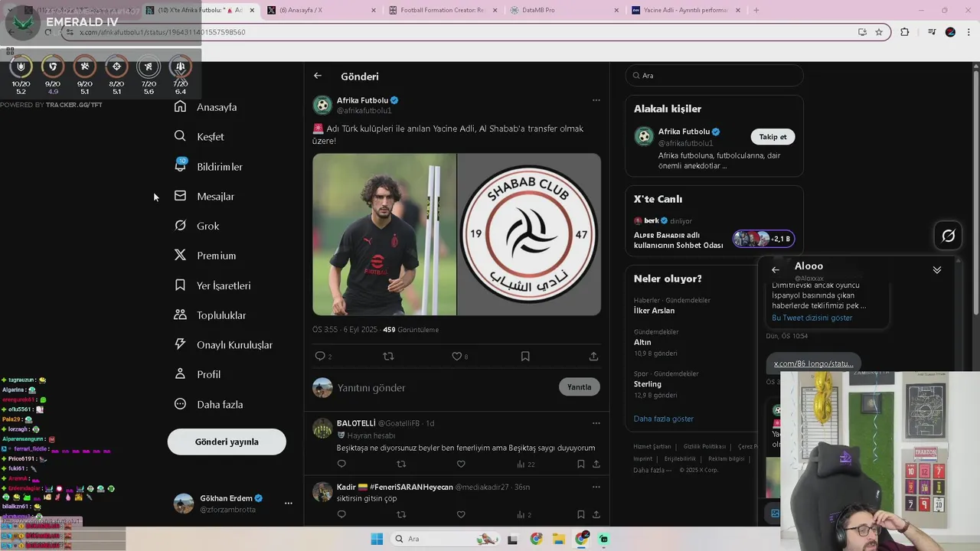
Task: Like Kadir's reply
Action: point(461,514)
